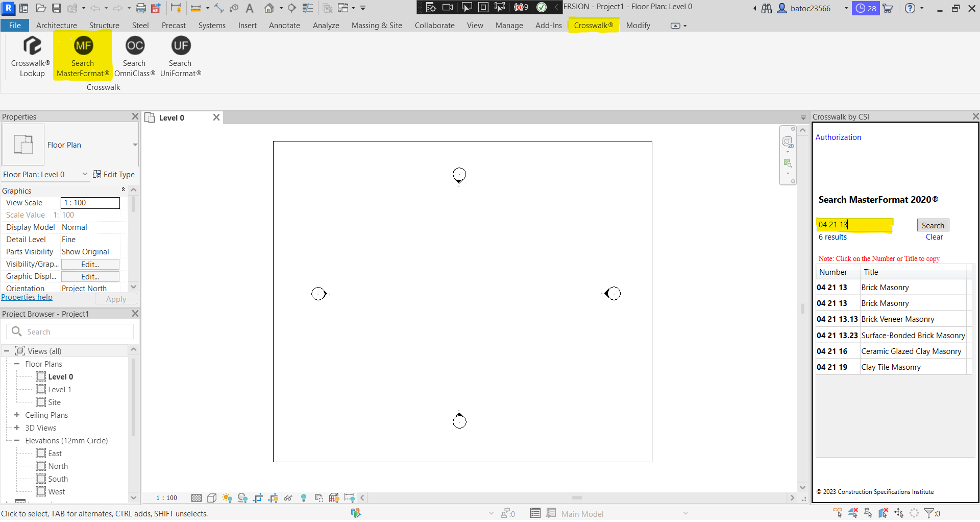Image resolution: width=980 pixels, height=522 pixels.
Task: Click the Section tool icon
Action: click(291, 8)
